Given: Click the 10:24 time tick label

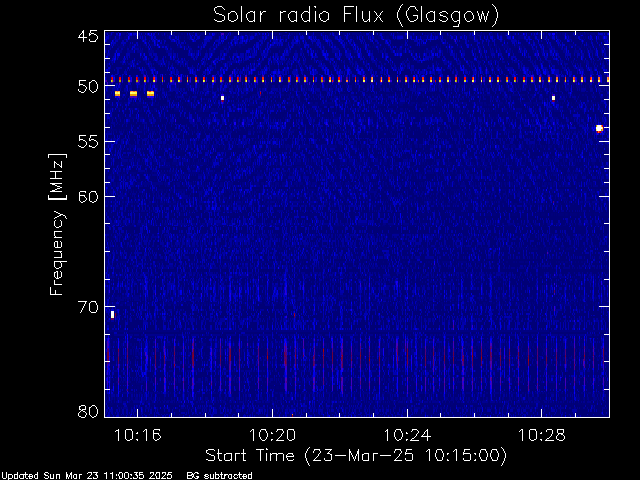Looking at the screenshot, I should pos(407,435).
